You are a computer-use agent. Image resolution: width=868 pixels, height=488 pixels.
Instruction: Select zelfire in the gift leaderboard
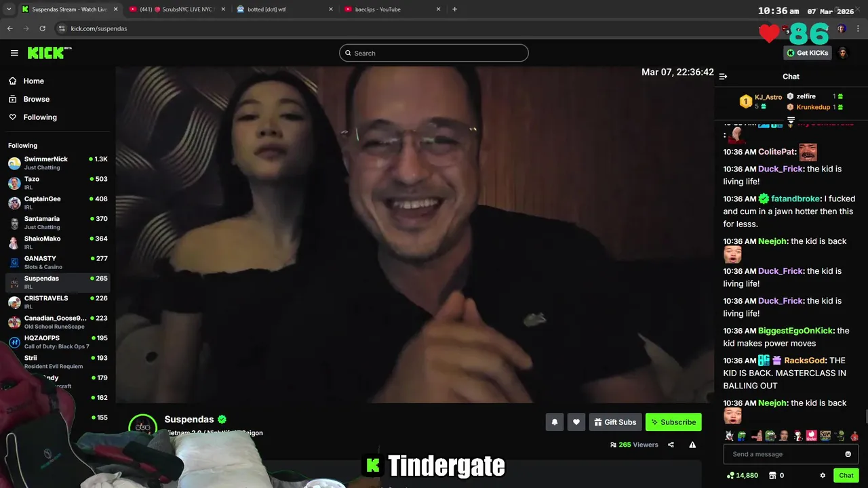(x=806, y=96)
